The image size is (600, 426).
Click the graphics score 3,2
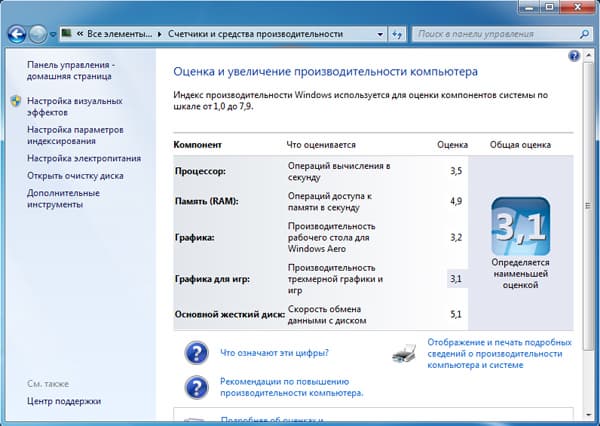pyautogui.click(x=456, y=237)
